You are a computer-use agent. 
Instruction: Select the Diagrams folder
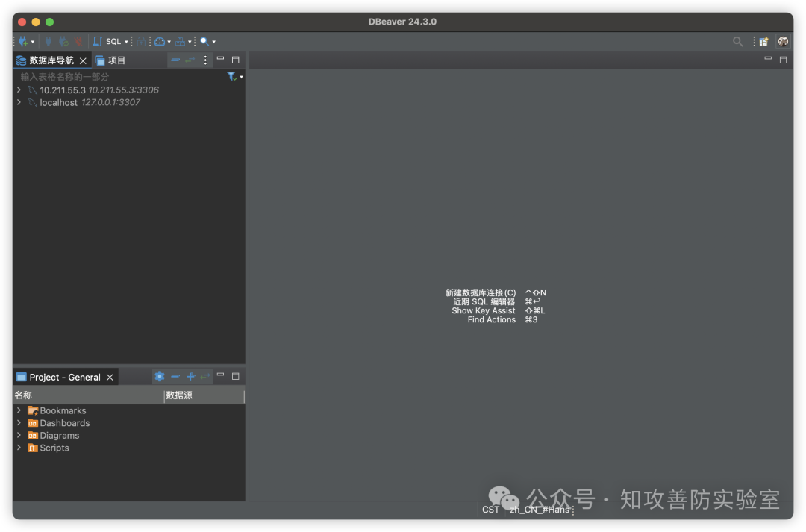coord(54,435)
